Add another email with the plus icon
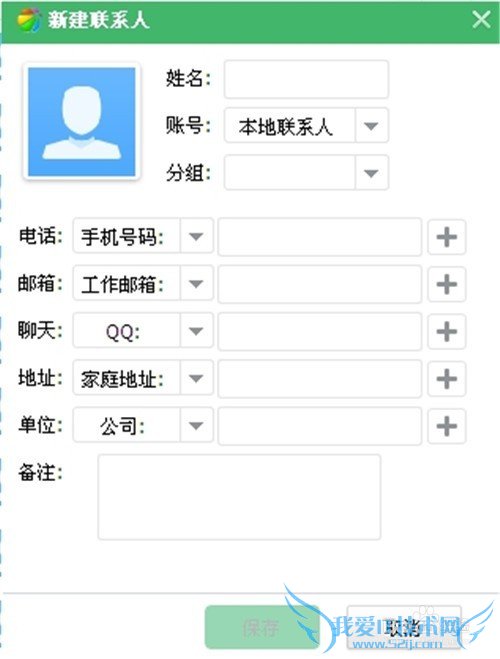The image size is (500, 659). pyautogui.click(x=447, y=285)
